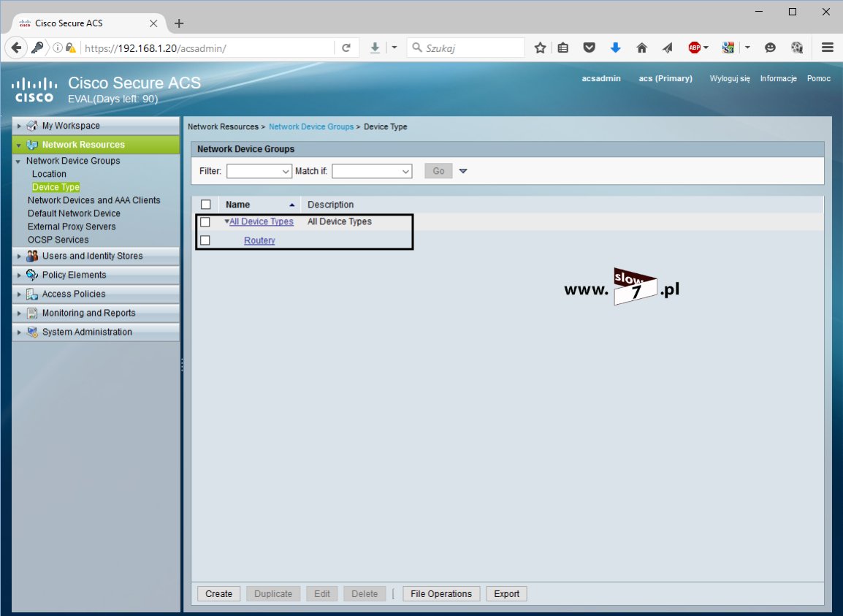843x616 pixels.
Task: Open Informacje link
Action: tap(779, 78)
